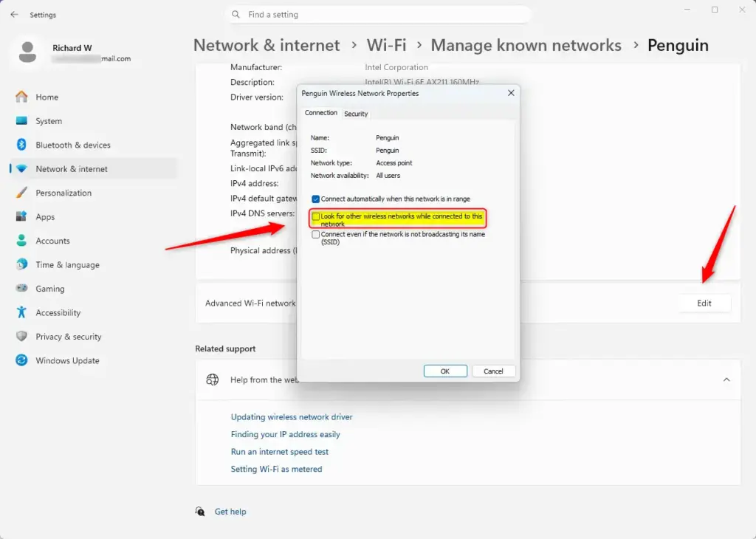Uncheck Connect automatically when in range
The image size is (756, 539).
315,199
